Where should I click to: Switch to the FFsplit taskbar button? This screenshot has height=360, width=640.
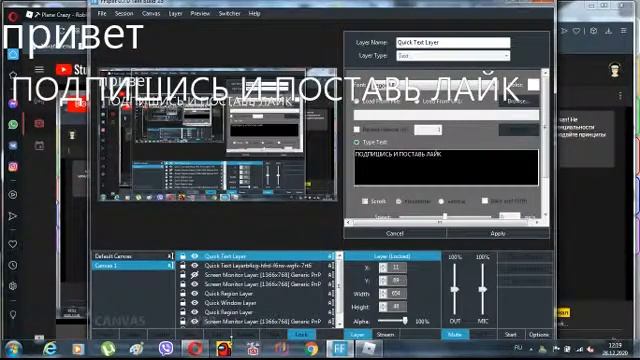point(340,349)
